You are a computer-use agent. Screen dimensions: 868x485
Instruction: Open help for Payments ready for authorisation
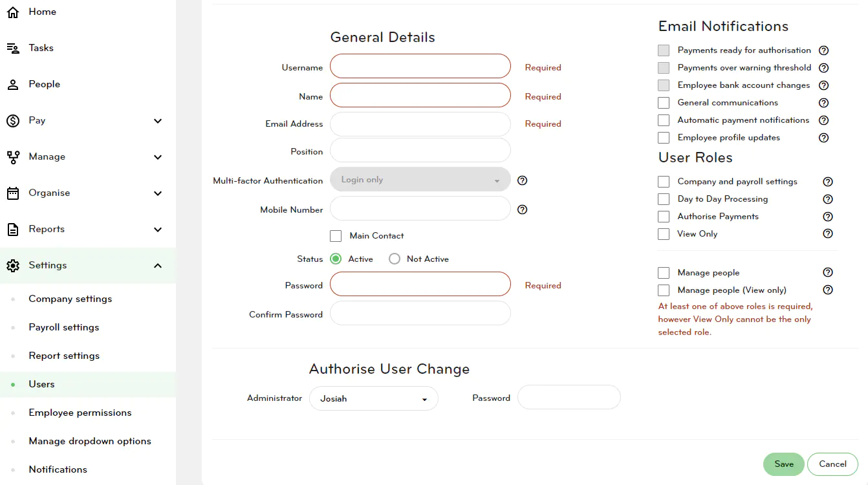click(823, 50)
